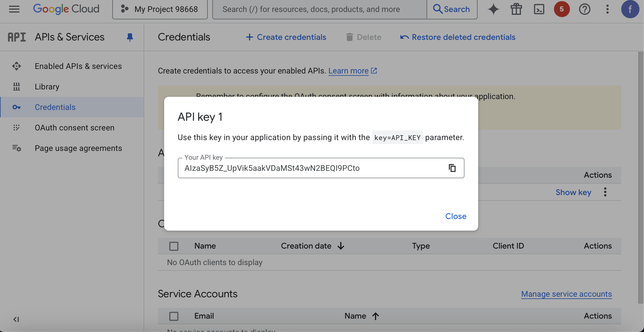Select all service accounts checkbox
Image resolution: width=644 pixels, height=332 pixels.
tap(174, 316)
